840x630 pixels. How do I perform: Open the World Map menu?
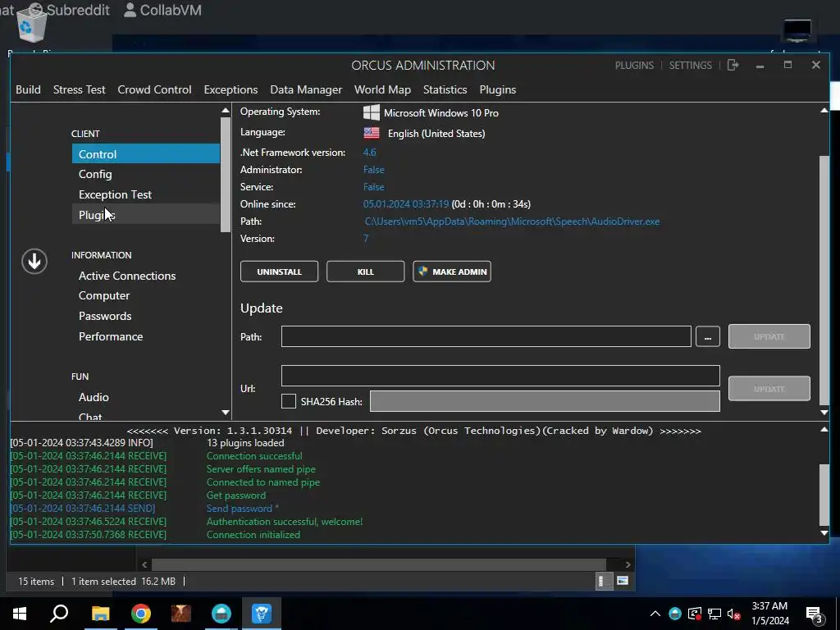pos(382,89)
